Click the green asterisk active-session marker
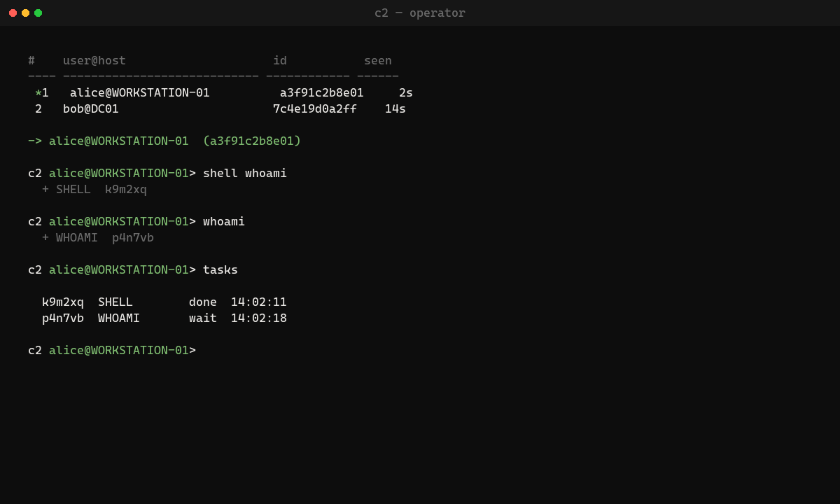Viewport: 840px width, 504px height. 38,92
